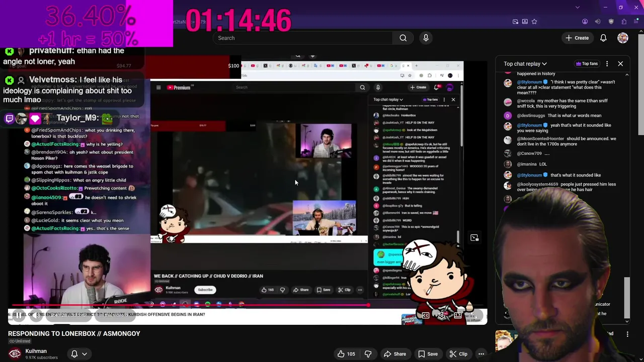Open Kuihman channel avatar
The width and height of the screenshot is (644, 362).
(15, 354)
